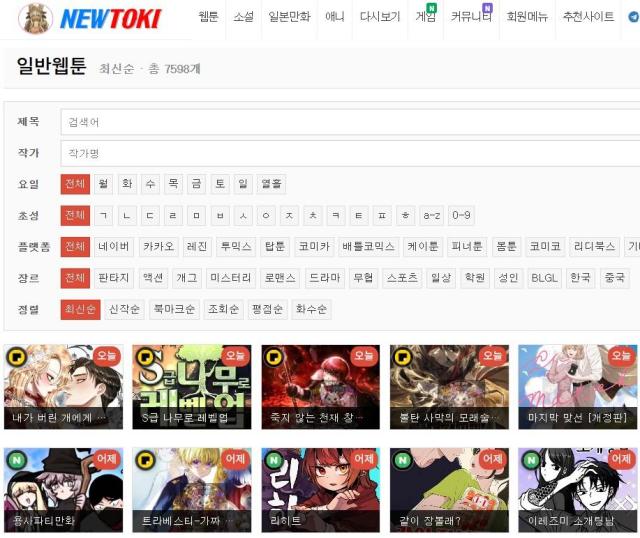Filter platform by 네이버
Image resolution: width=640 pixels, height=538 pixels.
point(114,247)
